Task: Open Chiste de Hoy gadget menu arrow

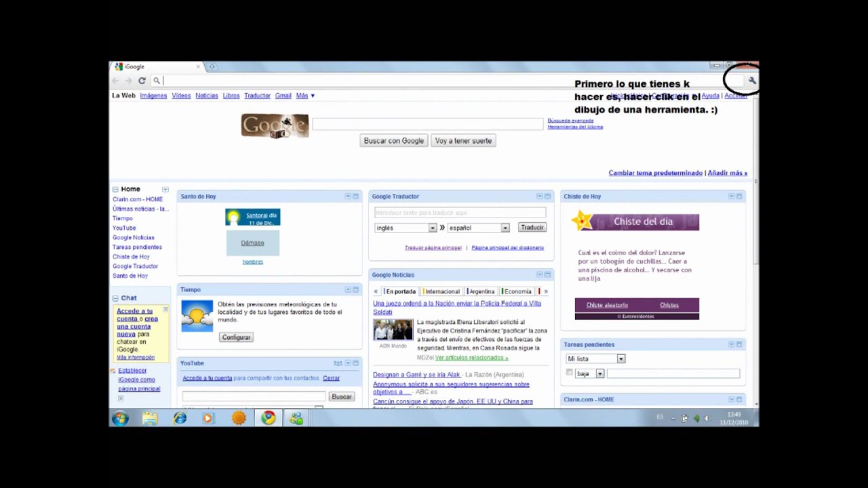Action: 732,197
